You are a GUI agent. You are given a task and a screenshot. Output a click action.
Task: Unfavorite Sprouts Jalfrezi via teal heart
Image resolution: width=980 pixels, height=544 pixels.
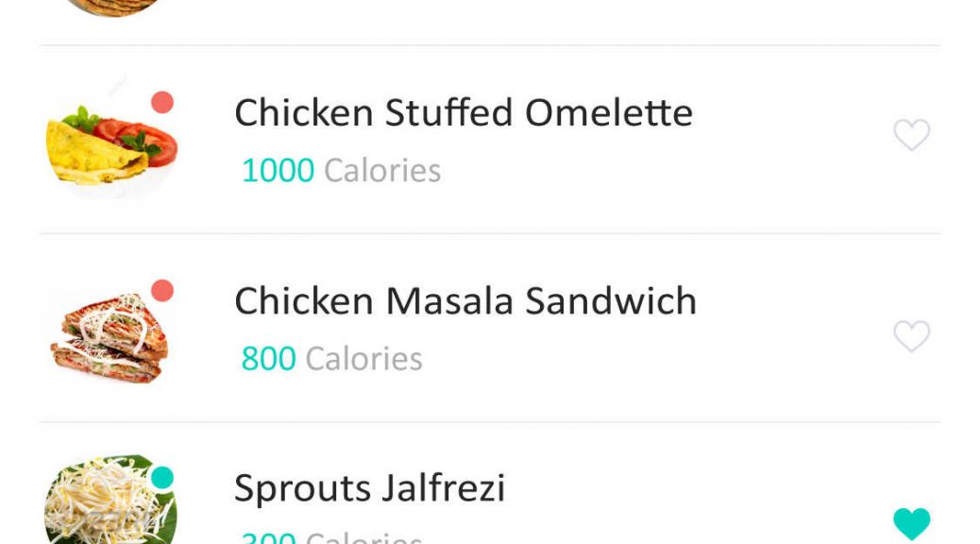pyautogui.click(x=912, y=523)
